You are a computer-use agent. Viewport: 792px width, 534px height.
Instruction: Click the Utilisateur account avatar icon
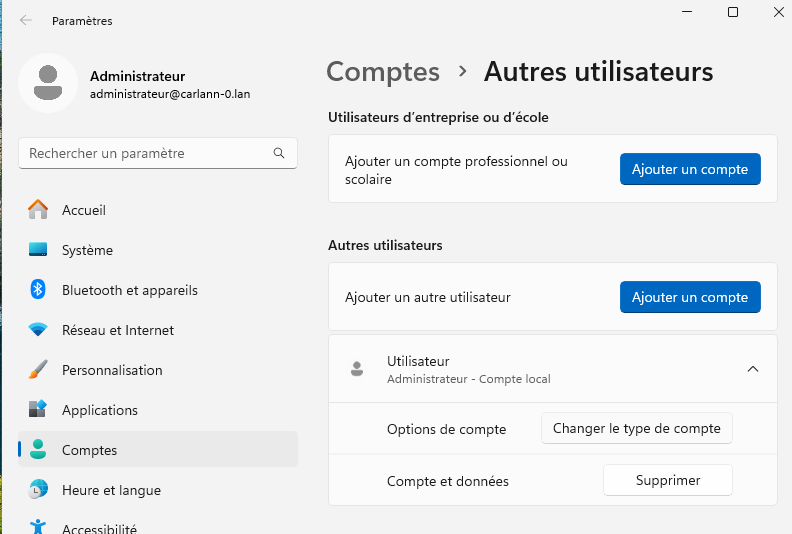[357, 369]
